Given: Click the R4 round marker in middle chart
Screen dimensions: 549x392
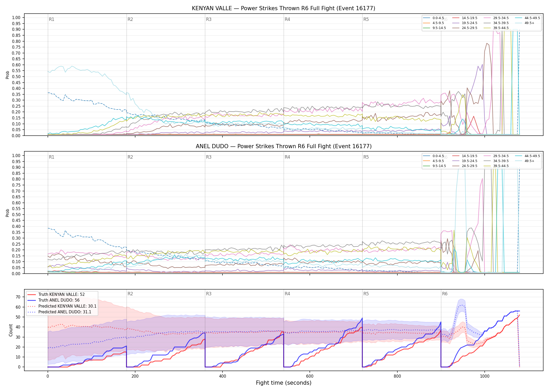Looking at the screenshot, I should (x=287, y=157).
